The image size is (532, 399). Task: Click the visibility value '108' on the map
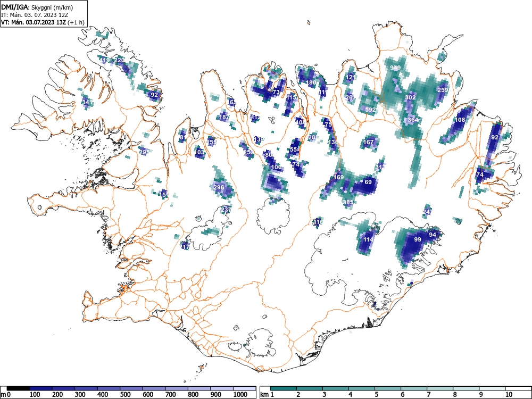(460, 120)
